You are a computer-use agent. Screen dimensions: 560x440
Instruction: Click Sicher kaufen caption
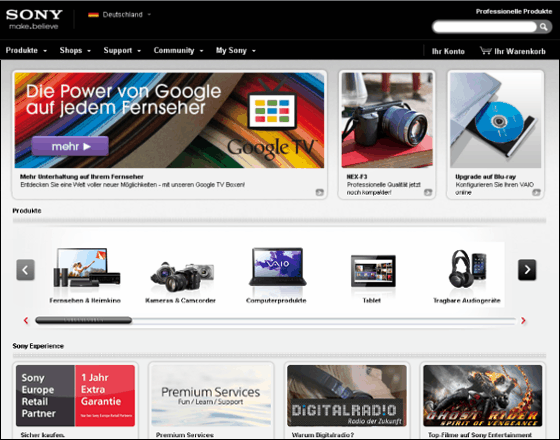point(42,435)
